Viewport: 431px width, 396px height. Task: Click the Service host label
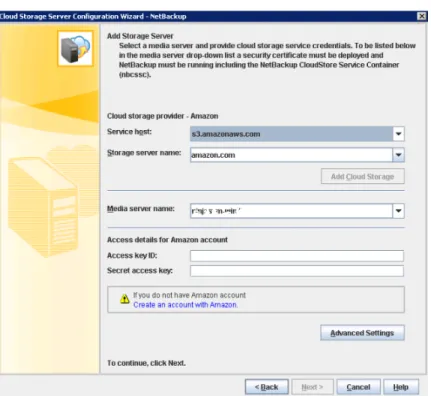click(129, 132)
